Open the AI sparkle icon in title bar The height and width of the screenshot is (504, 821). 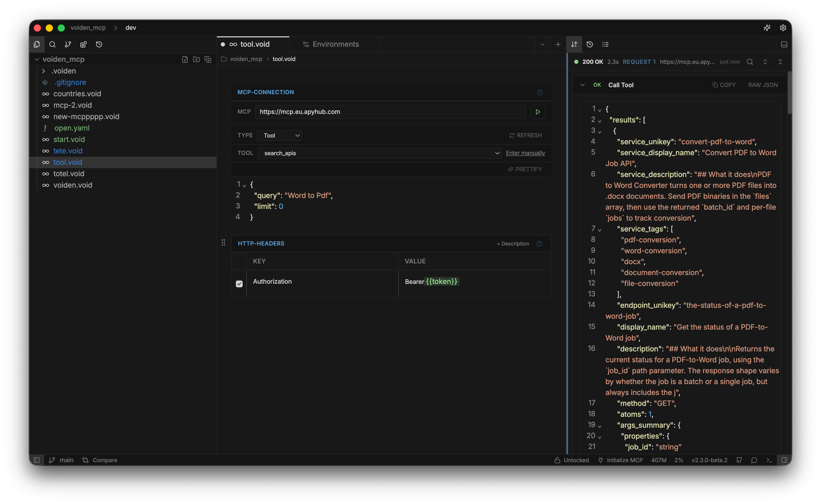(x=767, y=28)
